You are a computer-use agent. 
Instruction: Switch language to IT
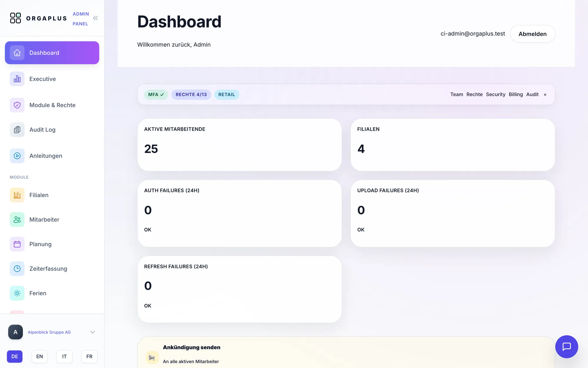click(x=64, y=357)
